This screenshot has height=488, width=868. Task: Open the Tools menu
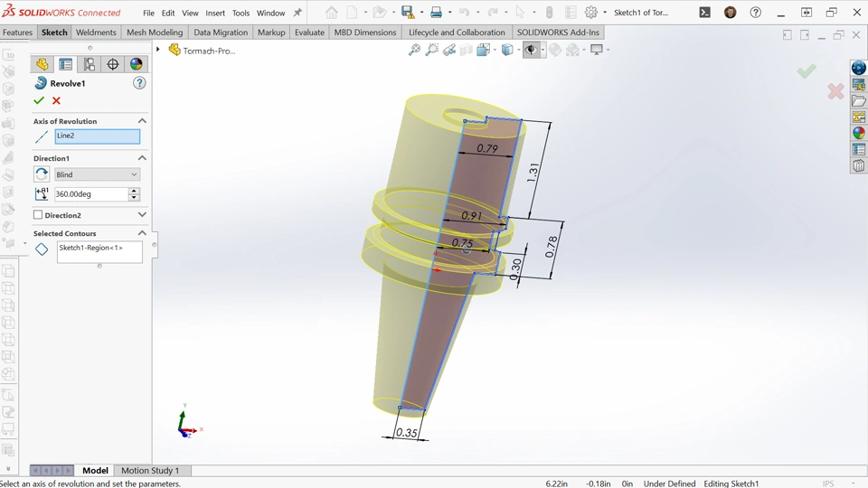click(x=241, y=13)
